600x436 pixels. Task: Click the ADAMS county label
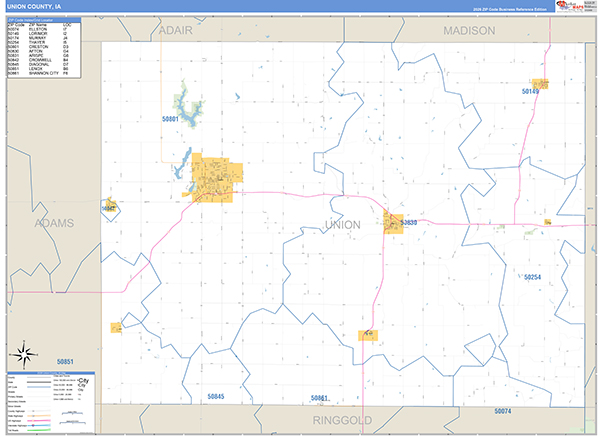[54, 223]
